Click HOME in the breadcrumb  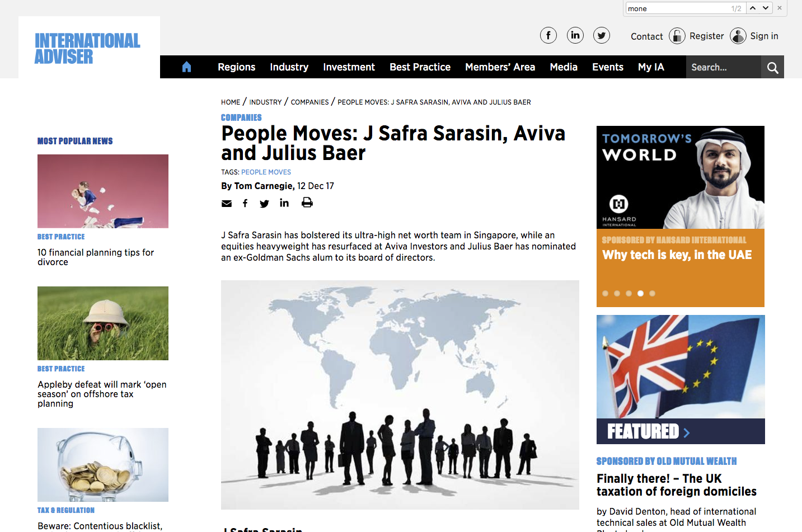[231, 102]
